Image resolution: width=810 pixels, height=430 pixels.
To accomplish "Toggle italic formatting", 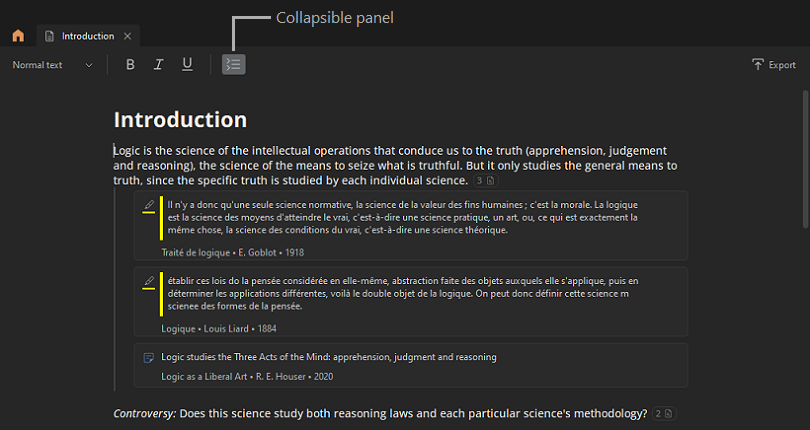I will pyautogui.click(x=158, y=65).
